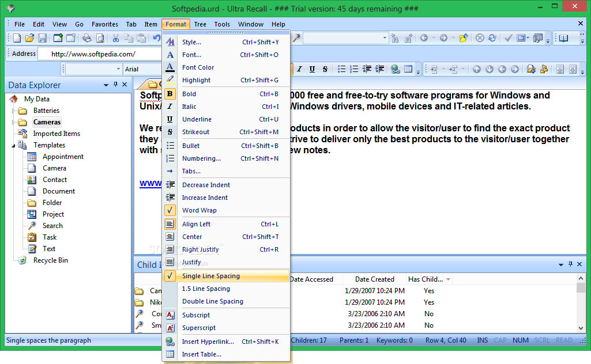Click the Move item down arrow icon
591x364 pixels.
[x=490, y=69]
